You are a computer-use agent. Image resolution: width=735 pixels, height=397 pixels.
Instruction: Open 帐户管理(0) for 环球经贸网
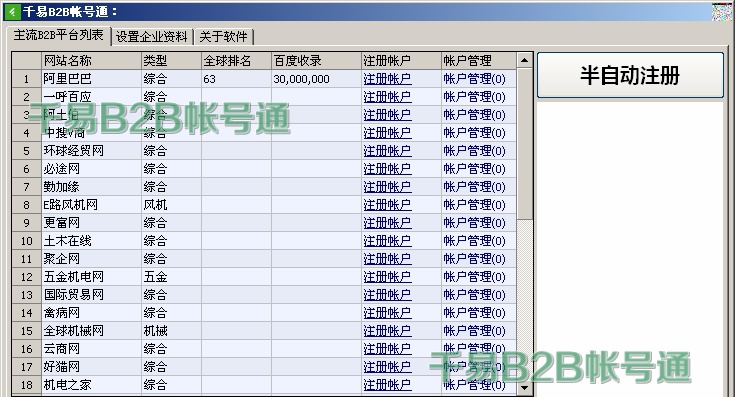[x=474, y=151]
